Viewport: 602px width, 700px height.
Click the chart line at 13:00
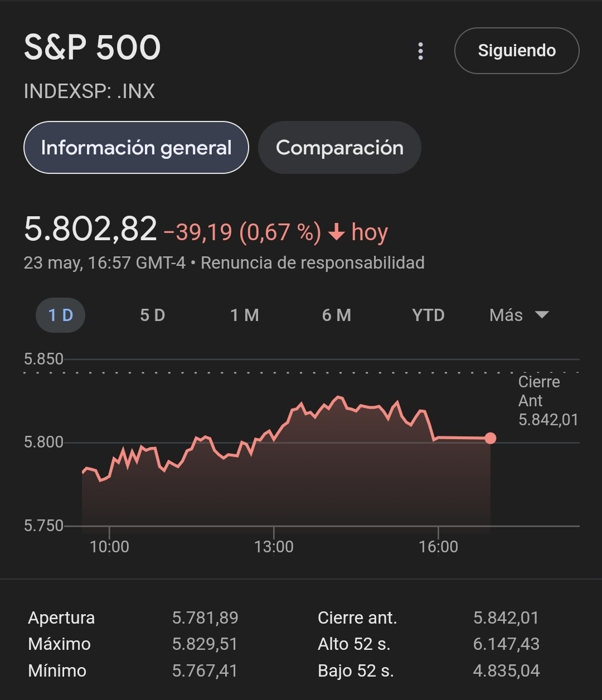click(274, 439)
